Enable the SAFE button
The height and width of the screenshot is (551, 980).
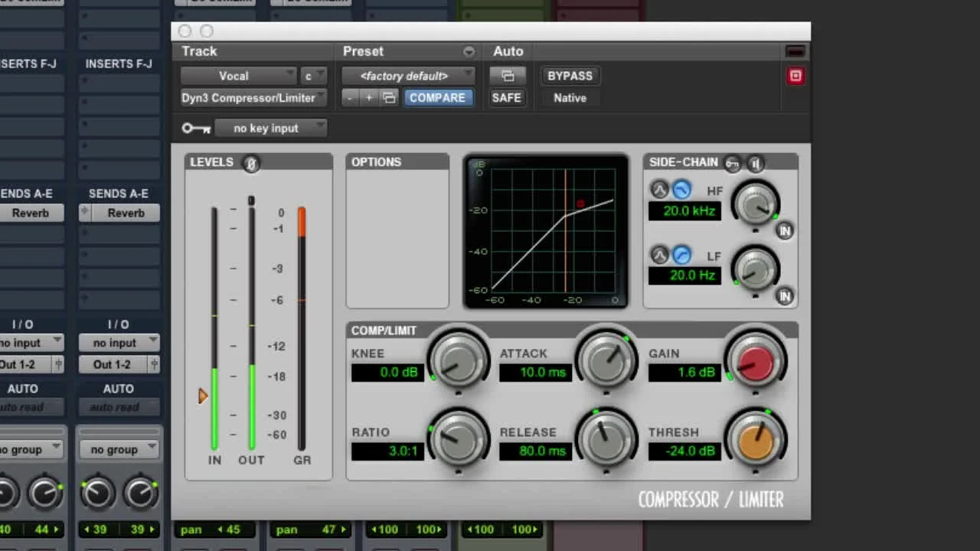(507, 97)
